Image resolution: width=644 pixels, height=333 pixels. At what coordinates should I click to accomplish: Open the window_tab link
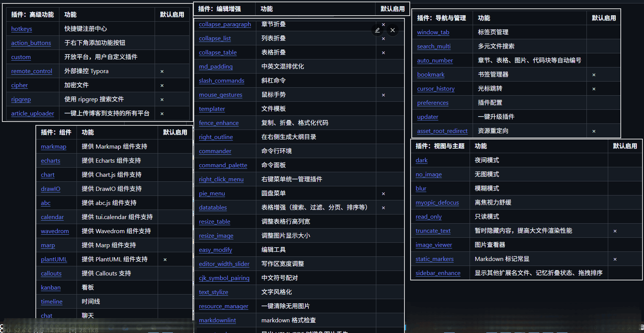pos(433,32)
